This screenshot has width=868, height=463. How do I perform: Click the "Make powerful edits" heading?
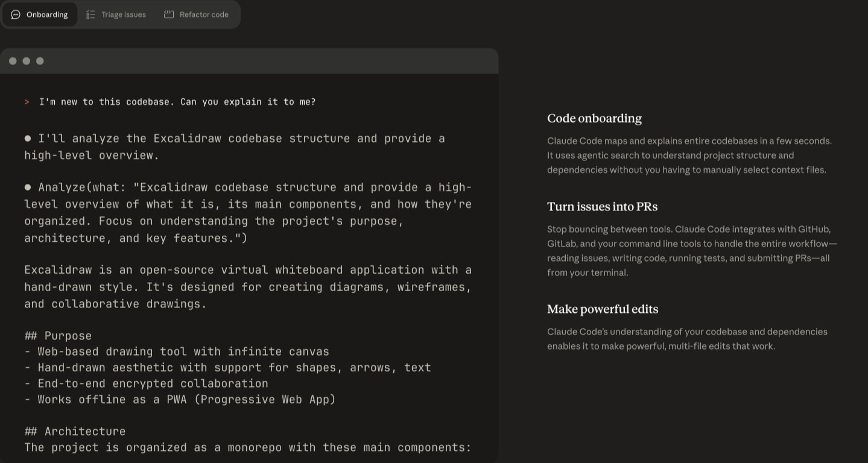pyautogui.click(x=603, y=309)
